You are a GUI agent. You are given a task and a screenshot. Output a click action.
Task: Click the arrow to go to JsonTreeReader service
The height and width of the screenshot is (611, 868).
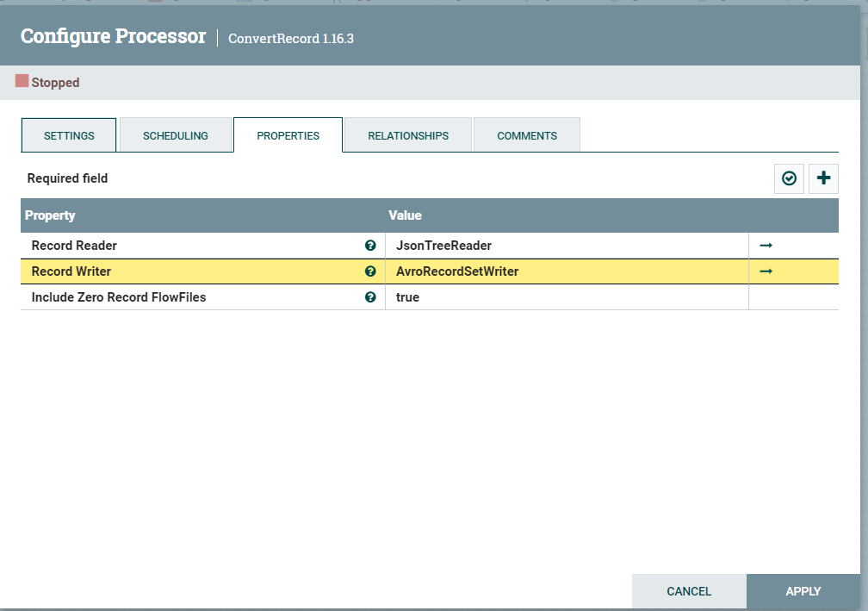tap(766, 246)
